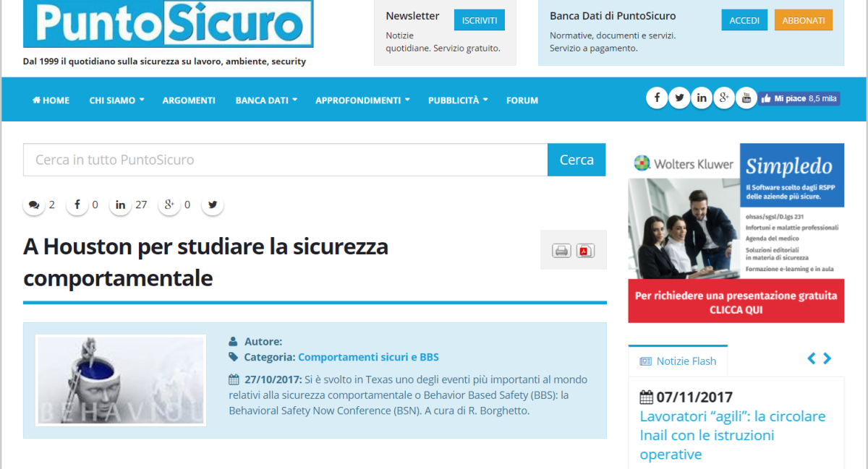The image size is (868, 469).
Task: Expand the CHI SIAMO dropdown menu
Action: click(116, 100)
